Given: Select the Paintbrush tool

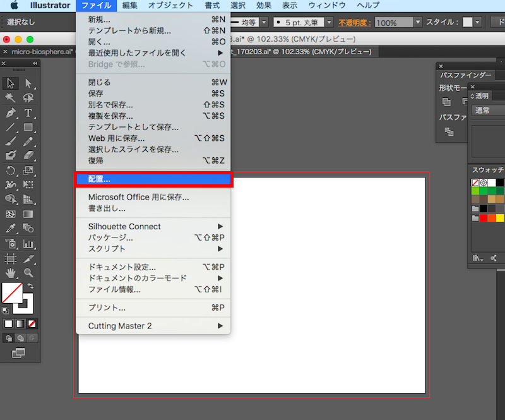Looking at the screenshot, I should [11, 141].
